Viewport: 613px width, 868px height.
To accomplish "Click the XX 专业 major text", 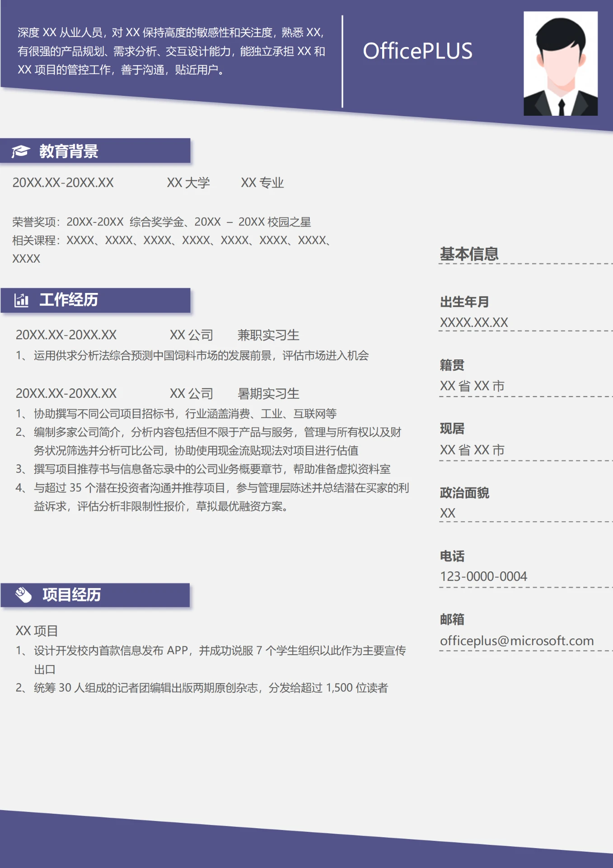I will (x=262, y=183).
